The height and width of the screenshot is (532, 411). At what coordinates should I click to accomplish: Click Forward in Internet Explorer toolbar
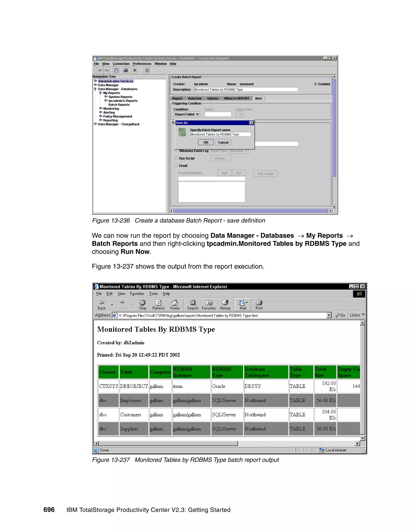122,305
